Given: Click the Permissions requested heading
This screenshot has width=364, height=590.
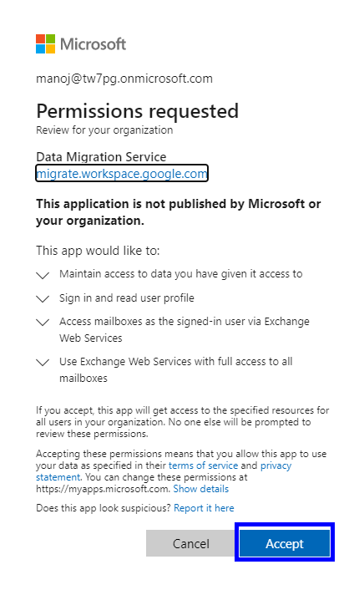Looking at the screenshot, I should (137, 111).
